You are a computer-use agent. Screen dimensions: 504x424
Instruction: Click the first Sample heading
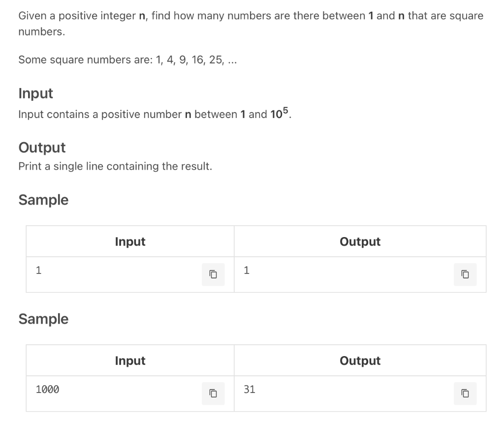tap(43, 200)
